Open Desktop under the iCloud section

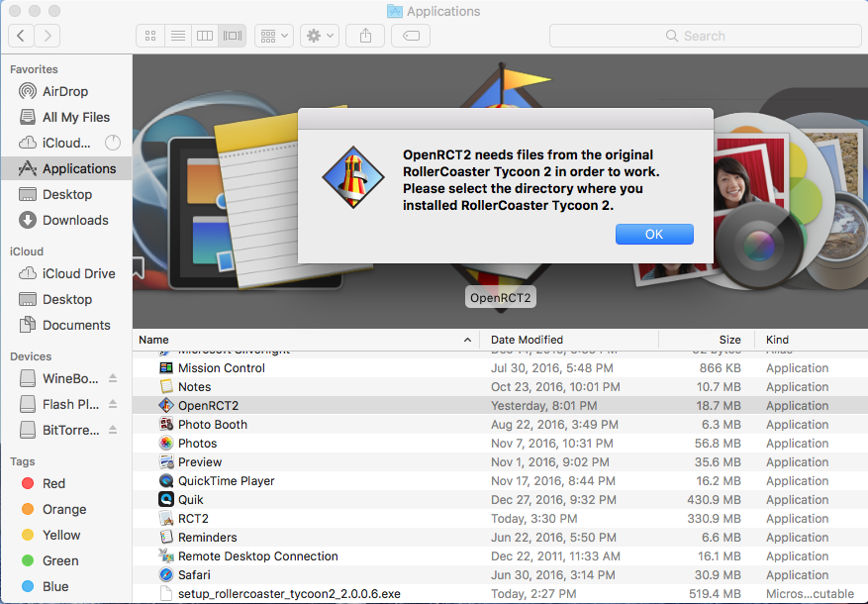coord(66,299)
